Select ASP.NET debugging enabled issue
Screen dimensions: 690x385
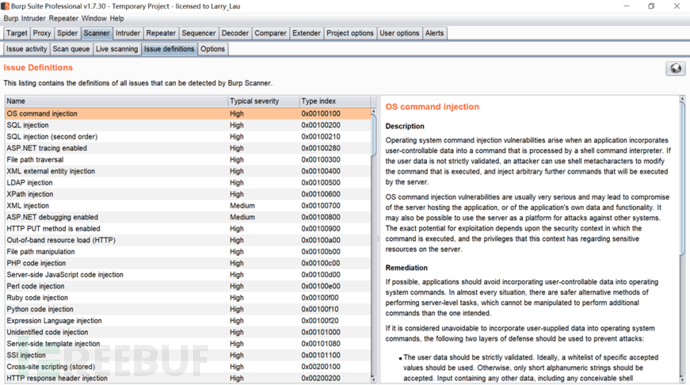(188, 217)
